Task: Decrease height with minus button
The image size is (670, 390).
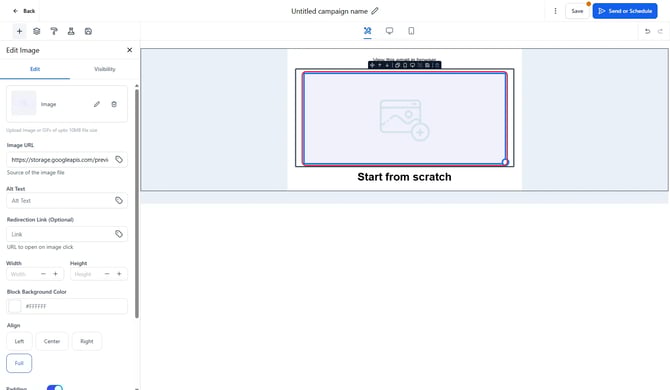Action: coord(107,274)
